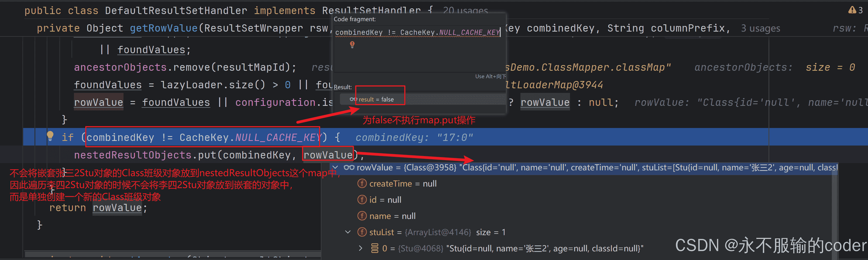Click the 'Use Alt+向下' history hint
The height and width of the screenshot is (260, 868).
490,77
